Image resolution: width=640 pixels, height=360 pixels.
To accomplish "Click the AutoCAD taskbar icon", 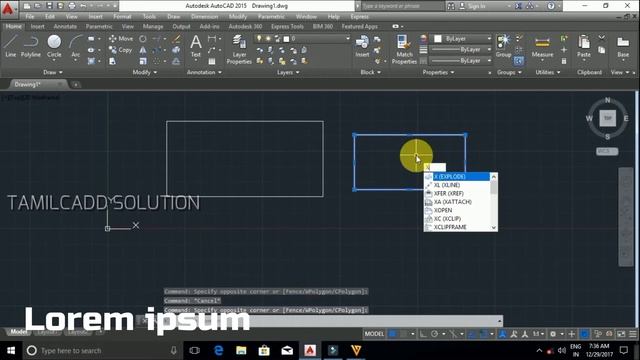I will [310, 350].
